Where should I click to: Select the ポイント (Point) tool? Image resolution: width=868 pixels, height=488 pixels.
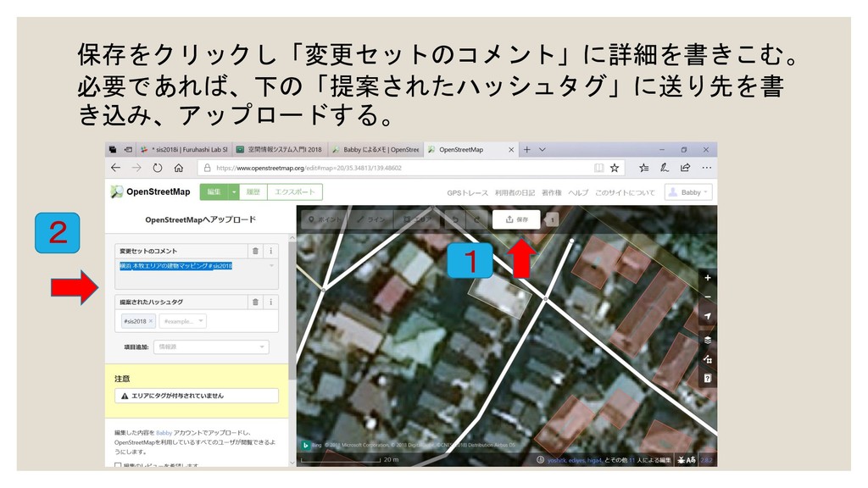[325, 219]
